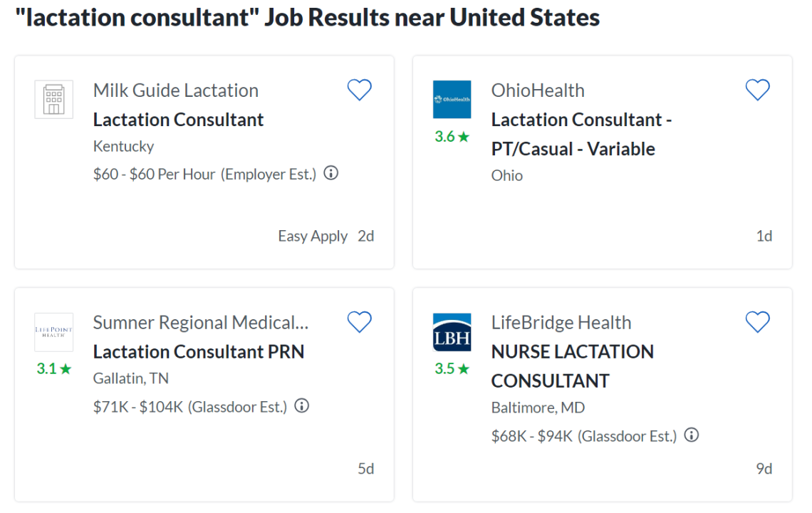
Task: Click the Gallatin, TN location text
Action: click(131, 378)
